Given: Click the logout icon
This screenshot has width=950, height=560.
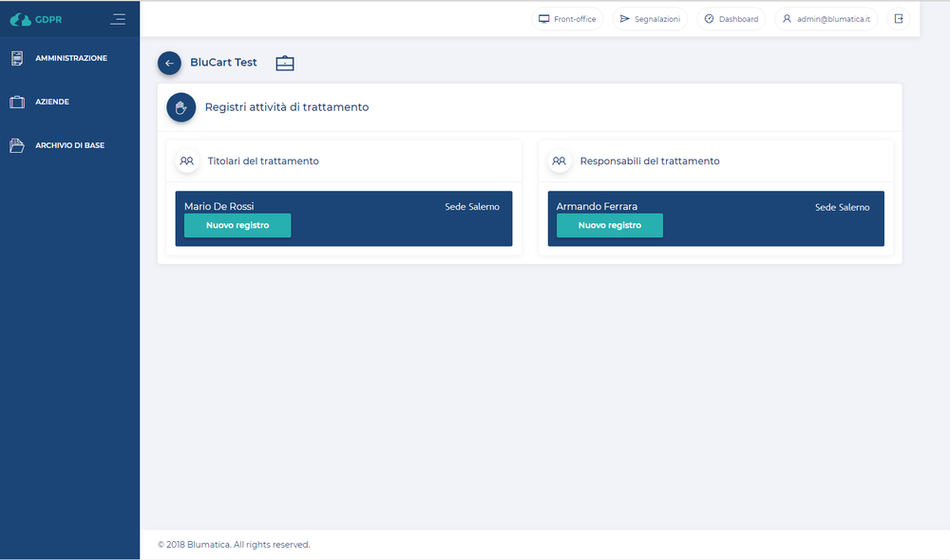Looking at the screenshot, I should pos(899,19).
